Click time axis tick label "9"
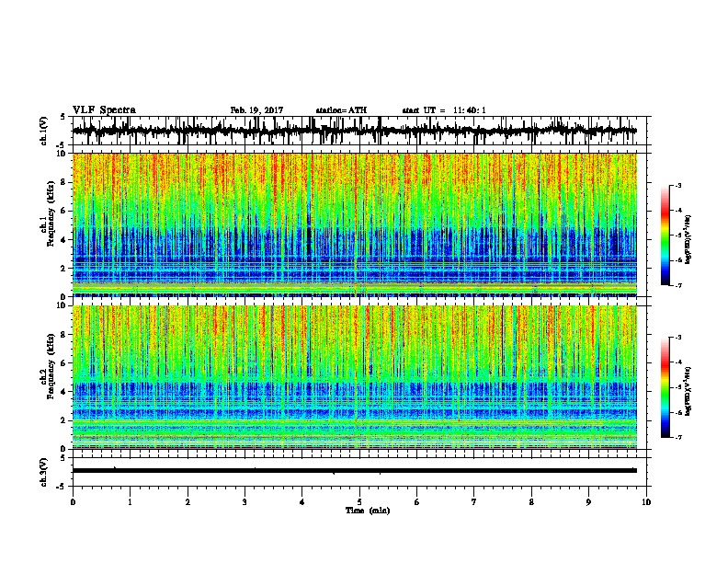Image resolution: width=728 pixels, height=563 pixels. pyautogui.click(x=588, y=501)
